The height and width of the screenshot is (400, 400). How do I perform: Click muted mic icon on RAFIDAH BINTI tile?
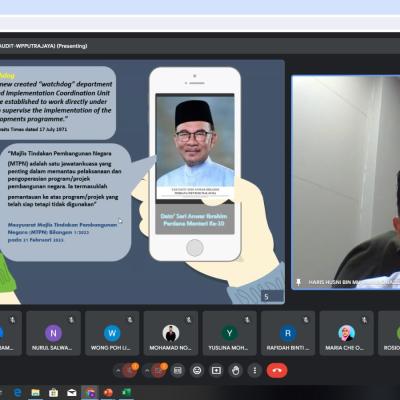[306, 320]
